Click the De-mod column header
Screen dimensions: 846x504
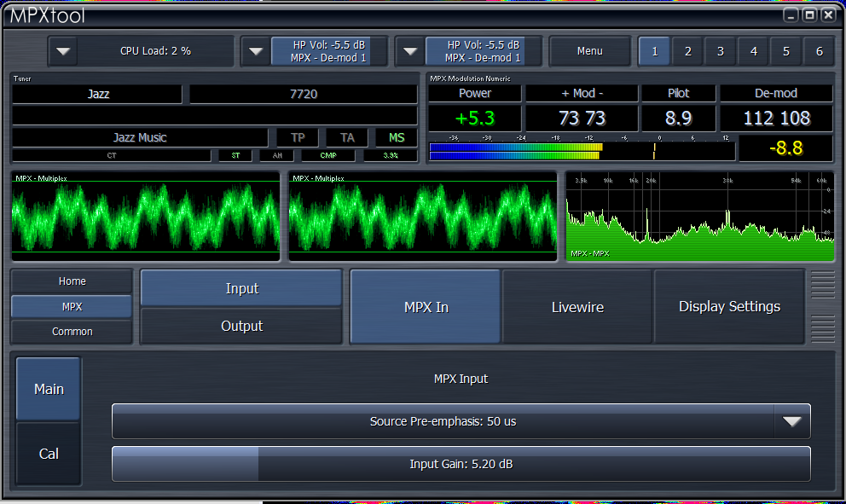pyautogui.click(x=776, y=93)
